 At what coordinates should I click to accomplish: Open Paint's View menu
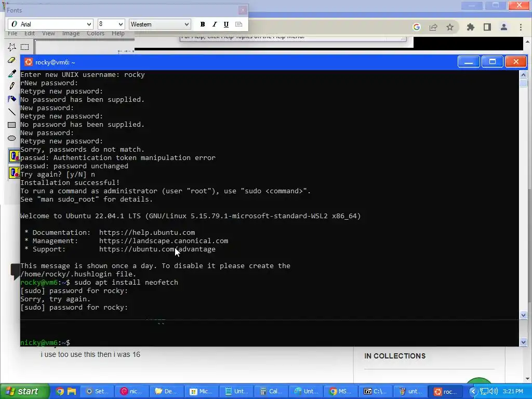[x=48, y=33]
